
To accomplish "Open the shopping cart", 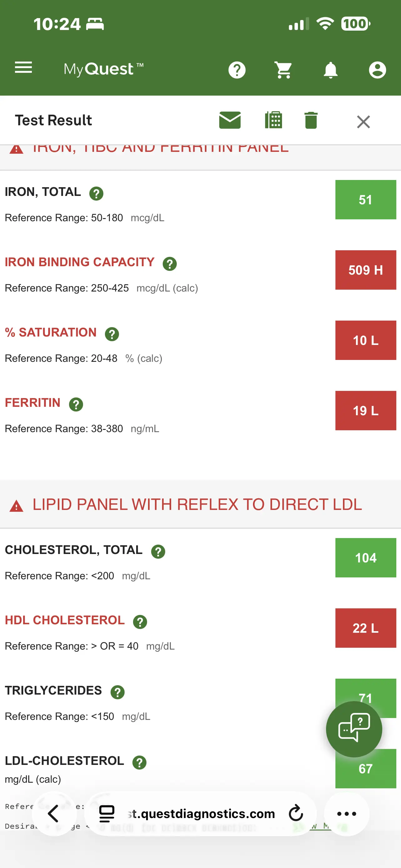I will pyautogui.click(x=284, y=70).
